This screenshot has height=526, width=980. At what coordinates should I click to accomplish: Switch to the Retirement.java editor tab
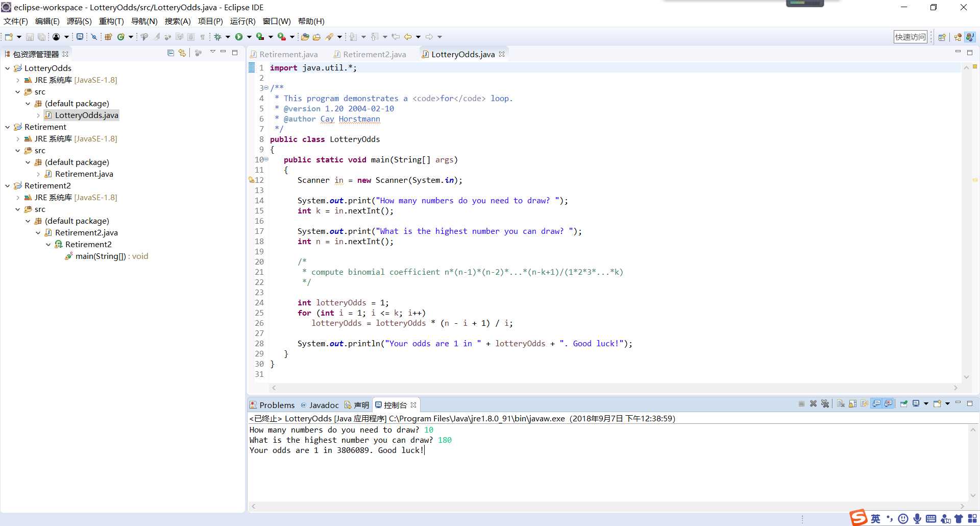[284, 54]
